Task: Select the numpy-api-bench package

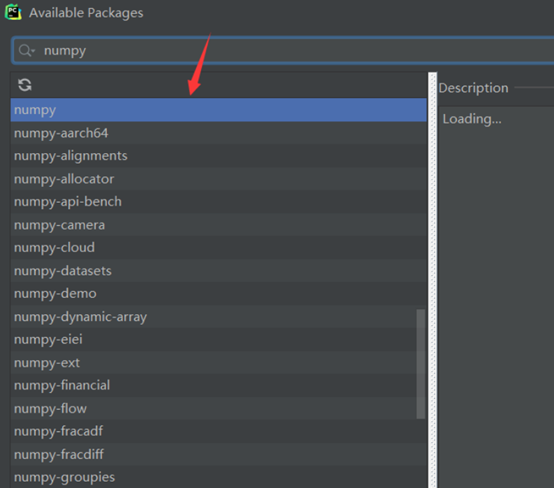Action: [x=219, y=202]
